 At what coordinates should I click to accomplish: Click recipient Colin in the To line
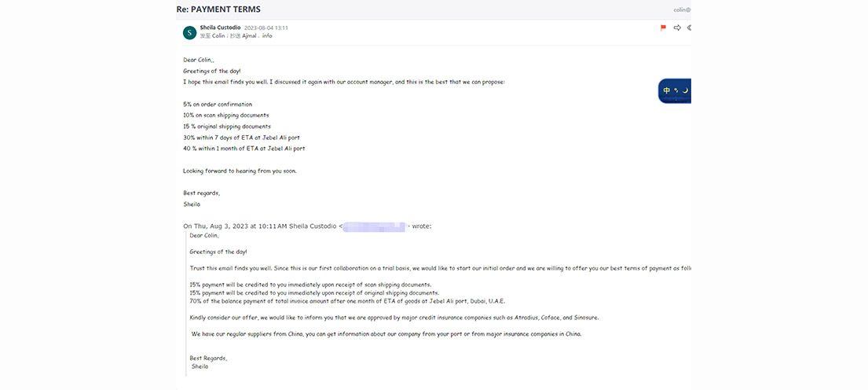pos(219,36)
